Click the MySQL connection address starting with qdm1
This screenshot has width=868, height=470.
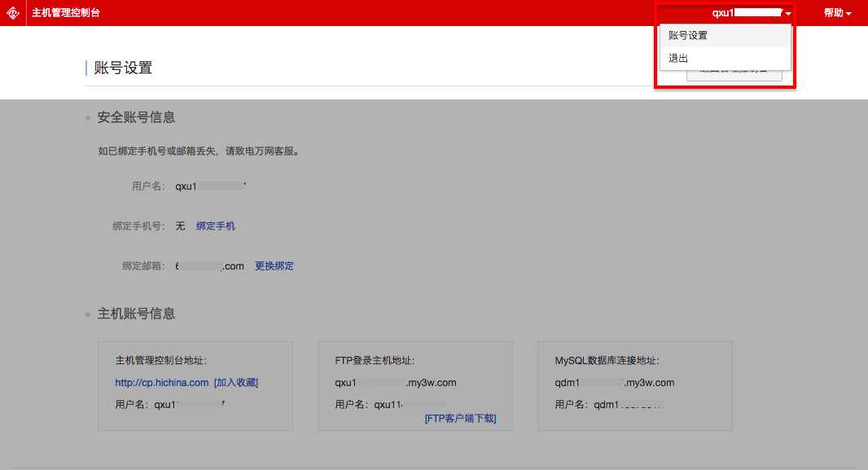[615, 383]
